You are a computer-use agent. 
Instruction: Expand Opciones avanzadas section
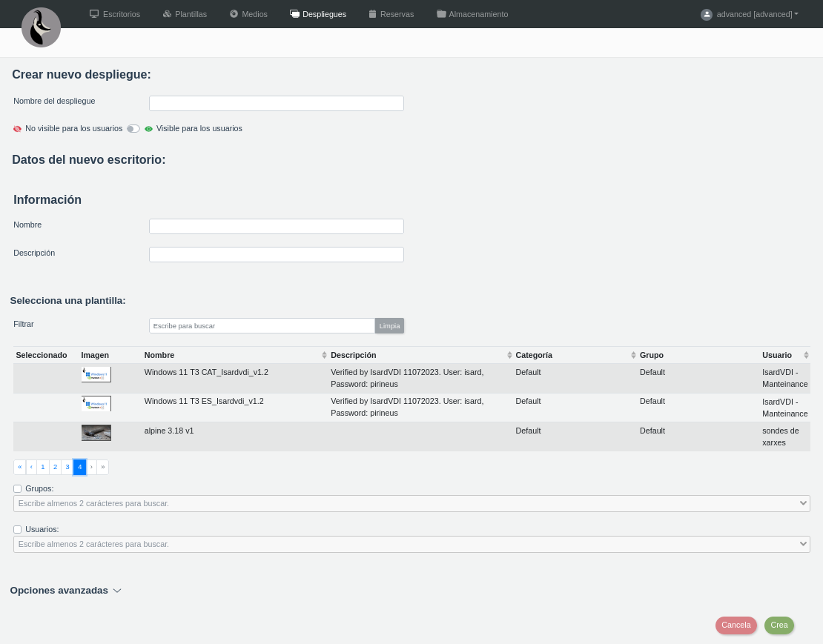click(65, 591)
